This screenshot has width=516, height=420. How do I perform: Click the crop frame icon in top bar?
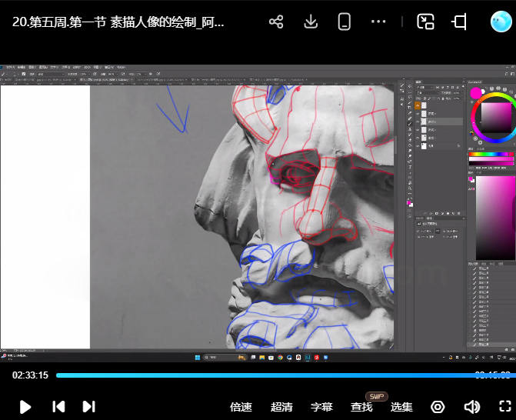[460, 22]
